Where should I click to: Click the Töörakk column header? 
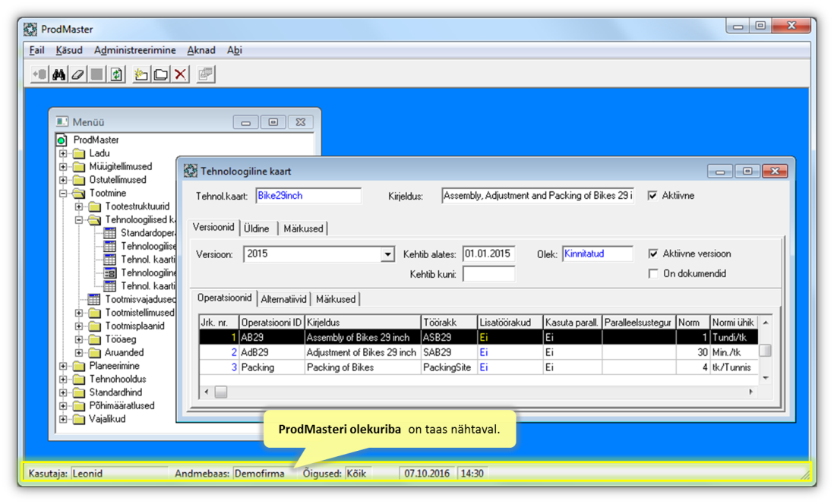449,322
